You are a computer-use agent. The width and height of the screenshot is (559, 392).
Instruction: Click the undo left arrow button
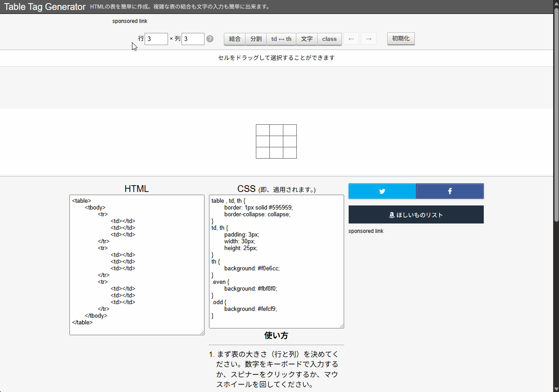(351, 39)
